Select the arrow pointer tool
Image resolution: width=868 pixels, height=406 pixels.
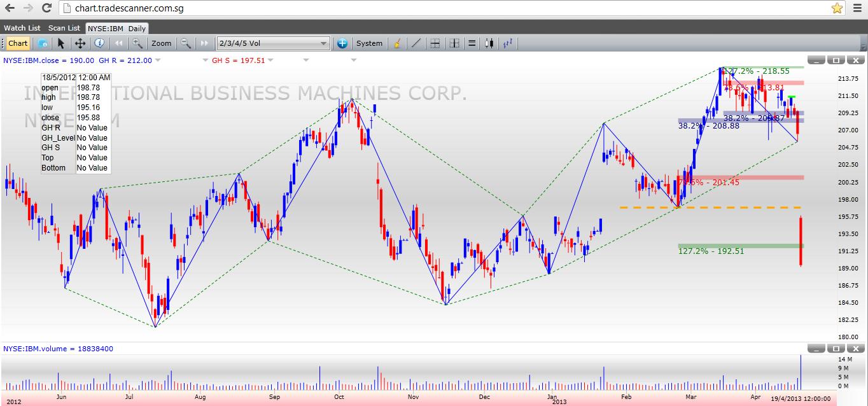point(60,43)
